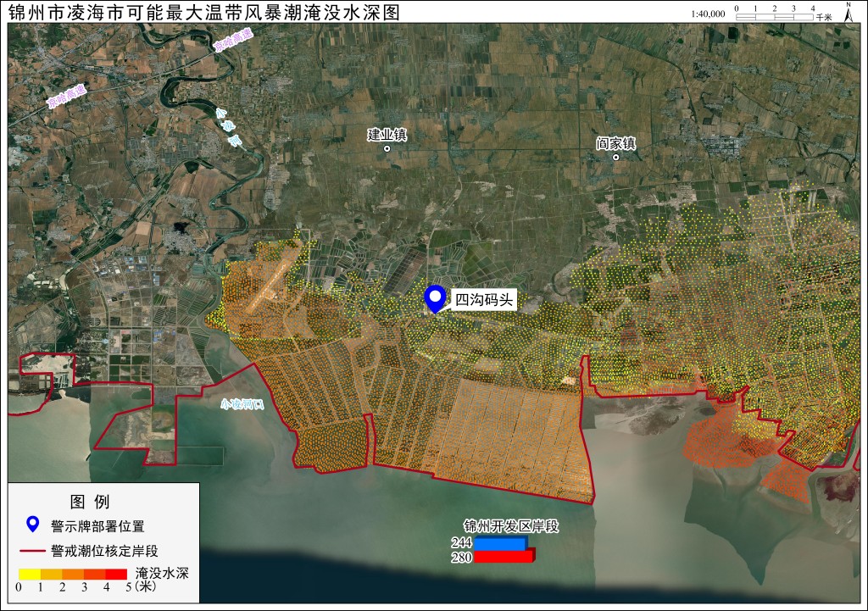This screenshot has height=611, width=868.
Task: Click the town dot below 建业镇
Action: [387, 148]
